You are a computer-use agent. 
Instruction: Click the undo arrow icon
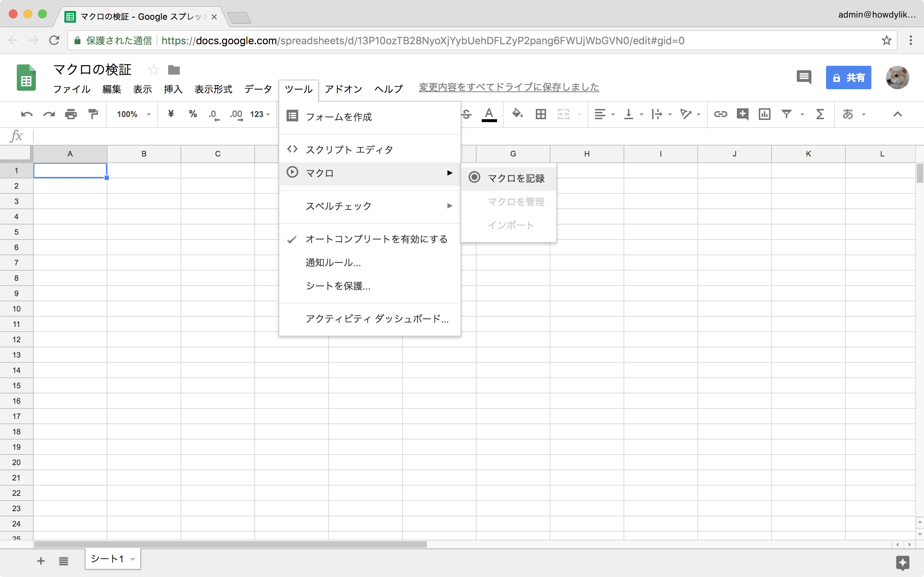point(26,114)
